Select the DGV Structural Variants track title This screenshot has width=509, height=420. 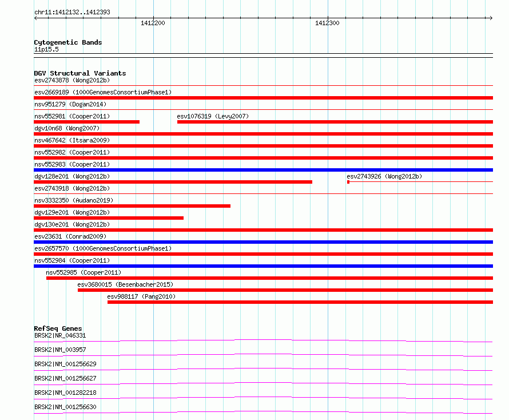click(80, 73)
